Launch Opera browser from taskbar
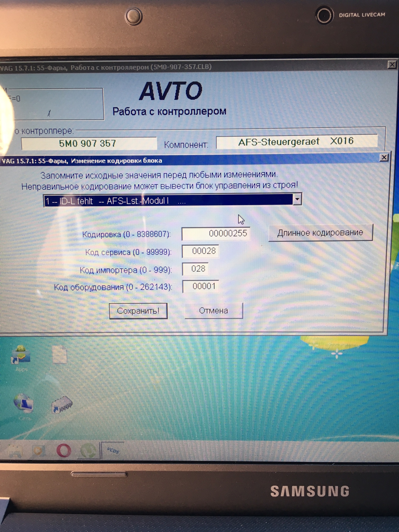The image size is (399, 532). [64, 451]
